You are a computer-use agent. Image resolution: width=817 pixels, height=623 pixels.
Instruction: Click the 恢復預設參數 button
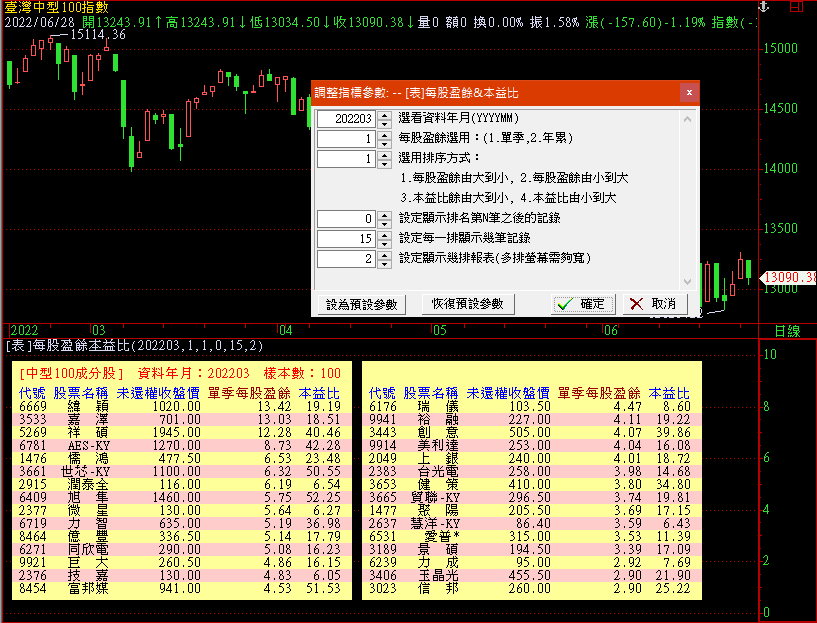(467, 304)
